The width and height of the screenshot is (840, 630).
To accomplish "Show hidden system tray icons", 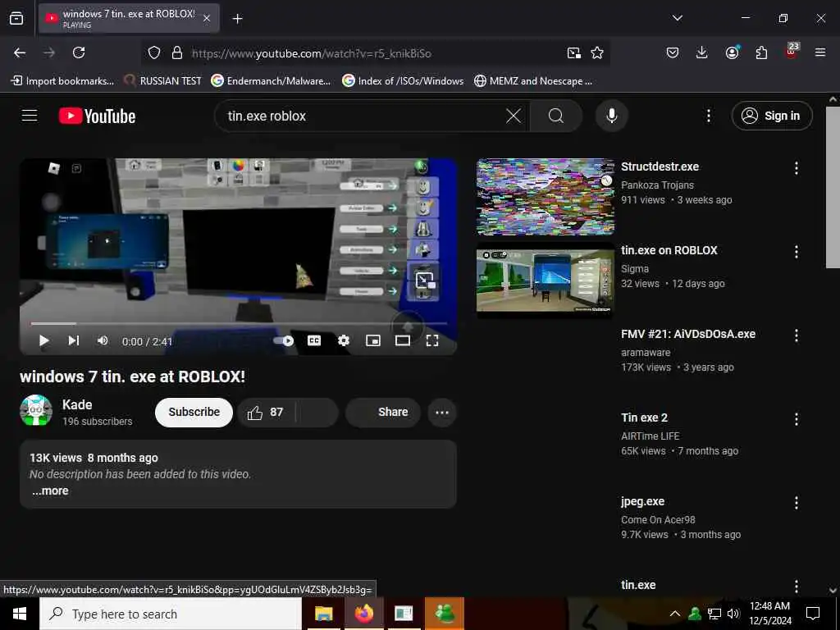I will coord(674,614).
